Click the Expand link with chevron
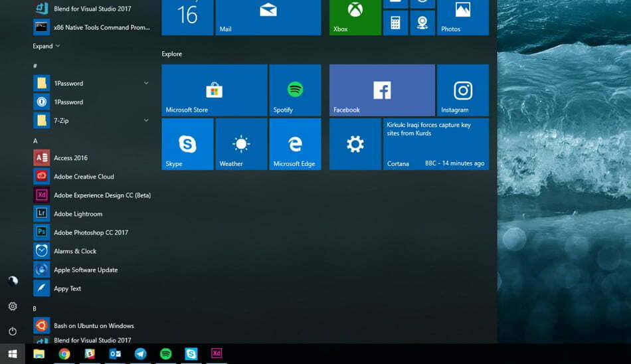The image size is (631, 364). pos(46,46)
